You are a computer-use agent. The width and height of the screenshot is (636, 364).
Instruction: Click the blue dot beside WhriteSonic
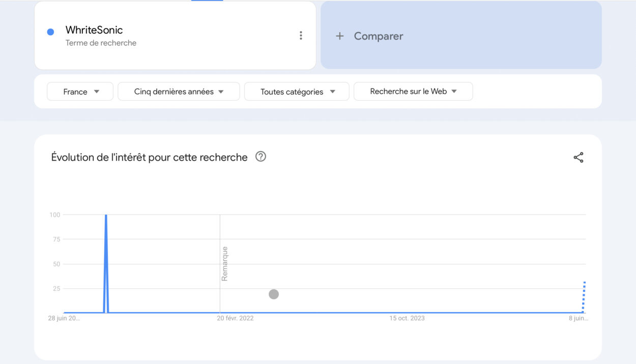click(x=50, y=32)
